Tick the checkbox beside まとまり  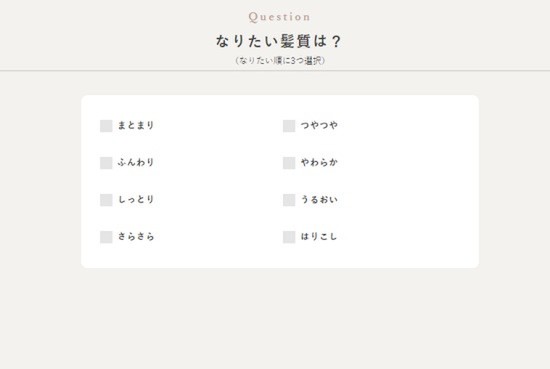coord(106,126)
